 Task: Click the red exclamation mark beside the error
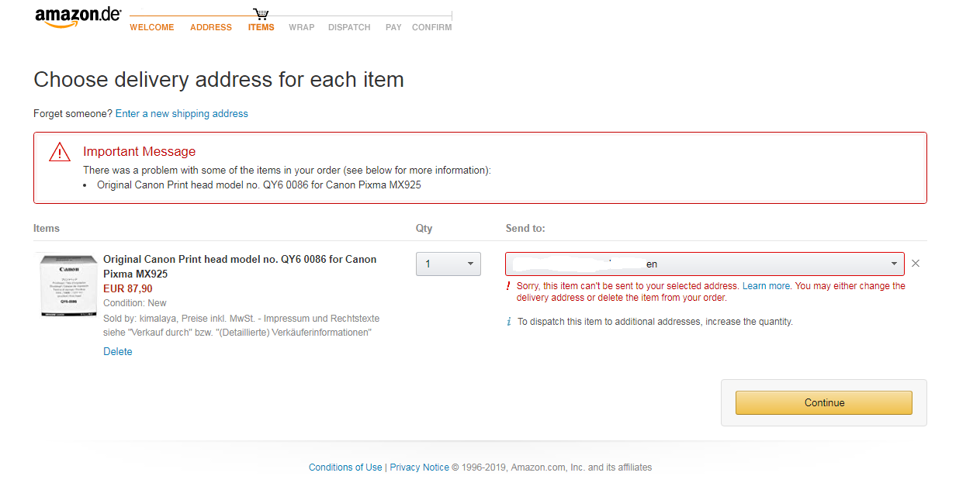coord(508,286)
